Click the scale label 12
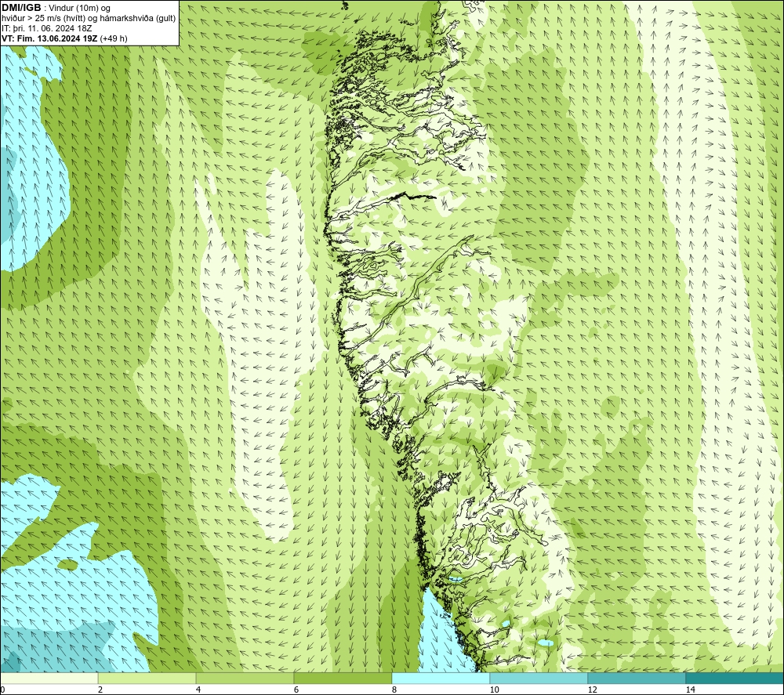The height and width of the screenshot is (695, 784). [593, 690]
